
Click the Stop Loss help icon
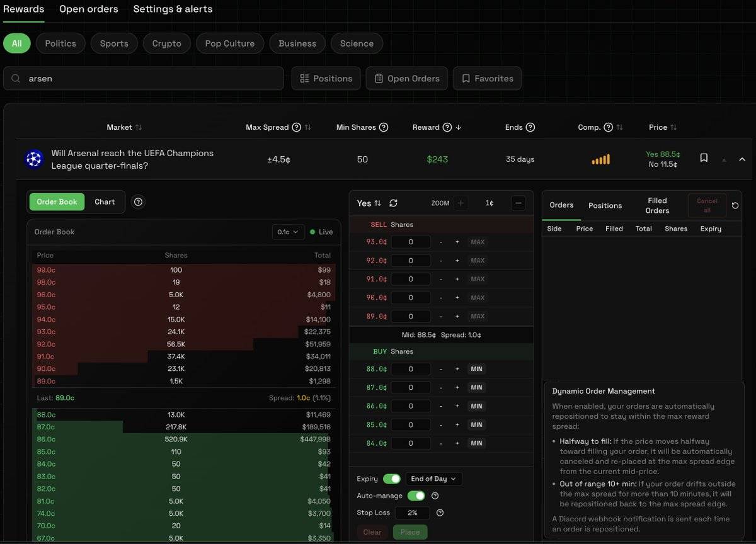point(440,513)
